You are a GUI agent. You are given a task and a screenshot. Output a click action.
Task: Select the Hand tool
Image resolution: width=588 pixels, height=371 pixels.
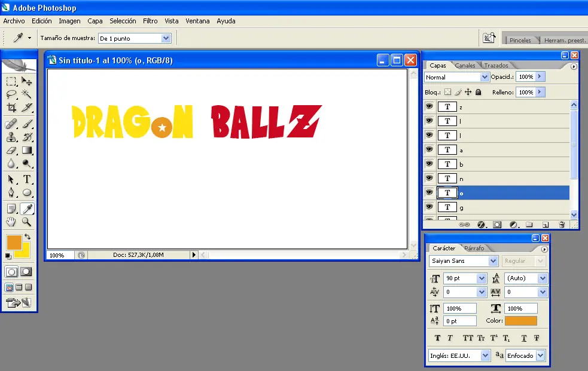(11, 222)
